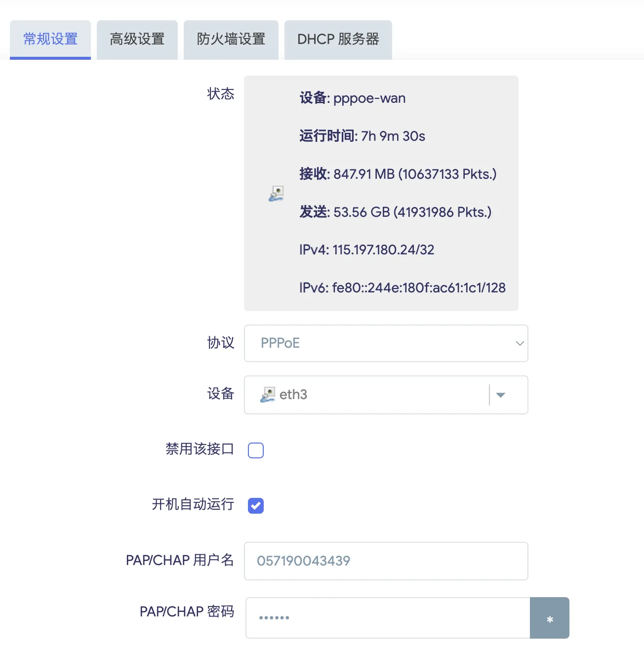Click the eth3 network icon in 设备 field
Screen dimensions: 644x649
(x=267, y=395)
